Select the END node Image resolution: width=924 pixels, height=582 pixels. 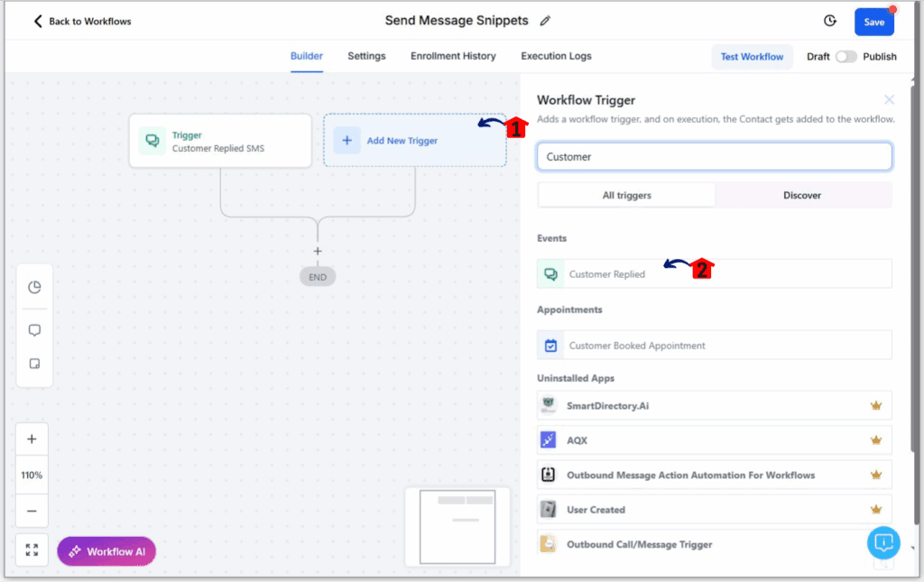pyautogui.click(x=318, y=277)
